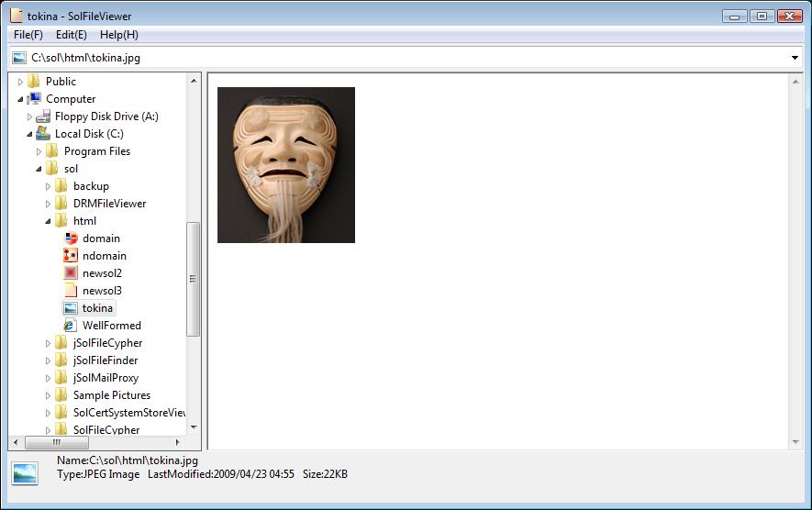Click the jSolFileCypher folder icon
The image size is (812, 510).
click(x=61, y=342)
